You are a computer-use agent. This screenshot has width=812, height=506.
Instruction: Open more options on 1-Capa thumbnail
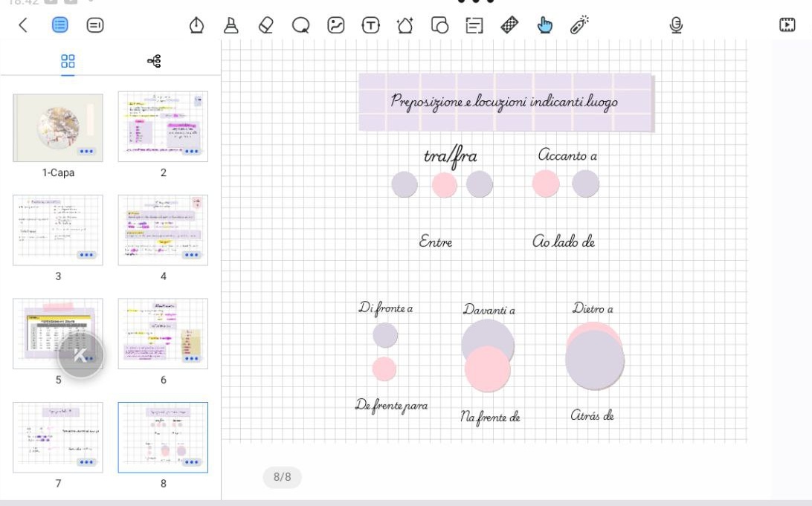[86, 152]
